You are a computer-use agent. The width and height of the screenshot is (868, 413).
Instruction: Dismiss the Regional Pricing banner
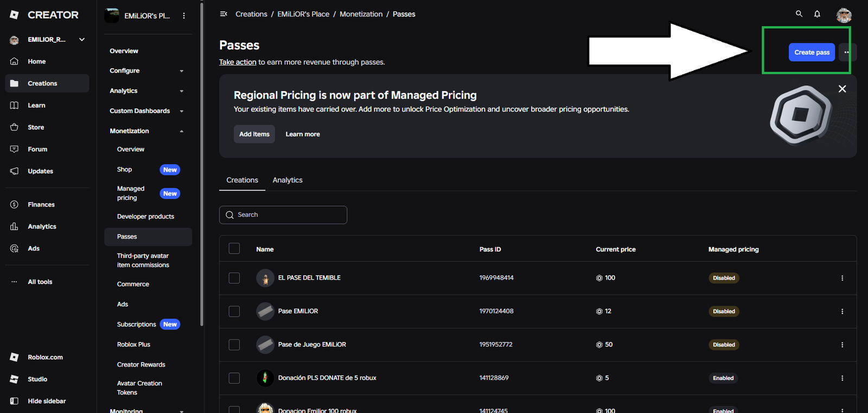point(842,89)
